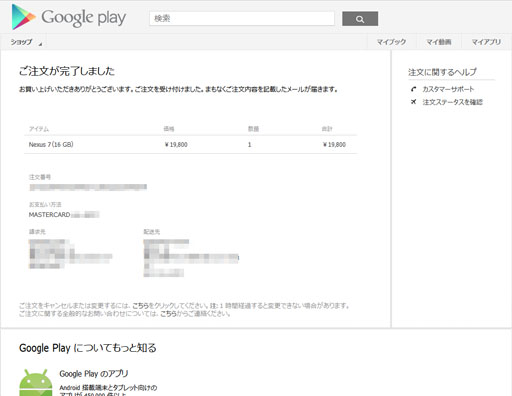512x396 pixels.
Task: Select the ¥19,800 total cell
Action: click(x=334, y=145)
